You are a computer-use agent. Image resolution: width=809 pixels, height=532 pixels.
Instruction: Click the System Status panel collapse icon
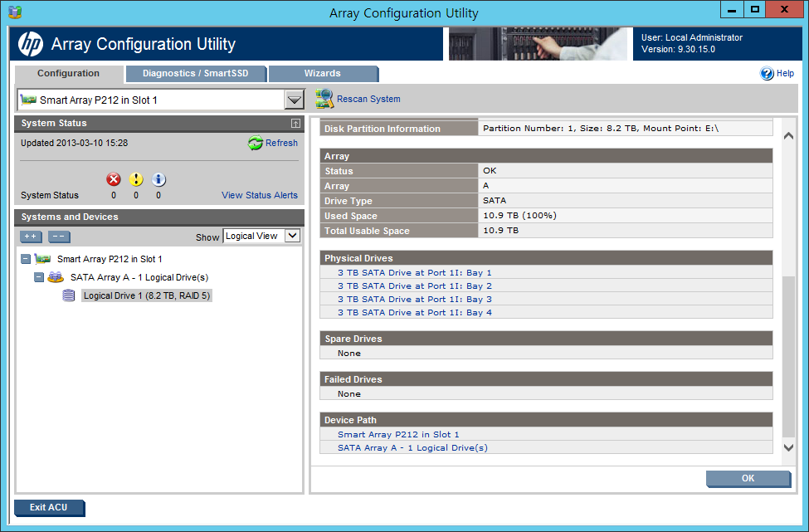coord(295,123)
